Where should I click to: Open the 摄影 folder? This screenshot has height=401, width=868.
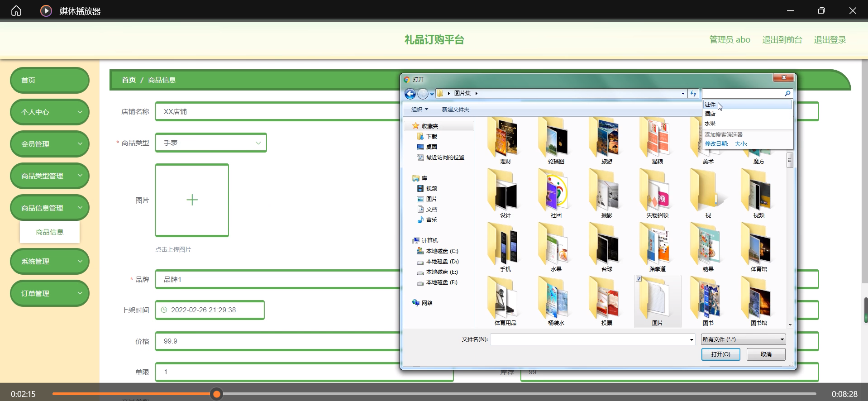(x=606, y=194)
